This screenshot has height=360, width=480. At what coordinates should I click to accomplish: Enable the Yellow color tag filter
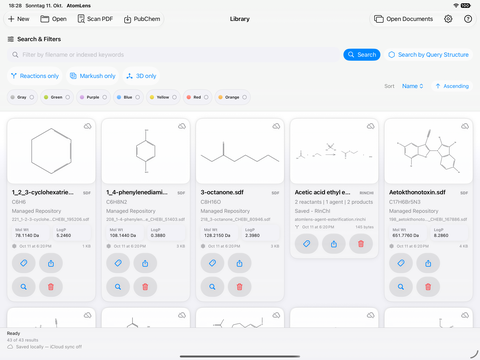click(163, 97)
